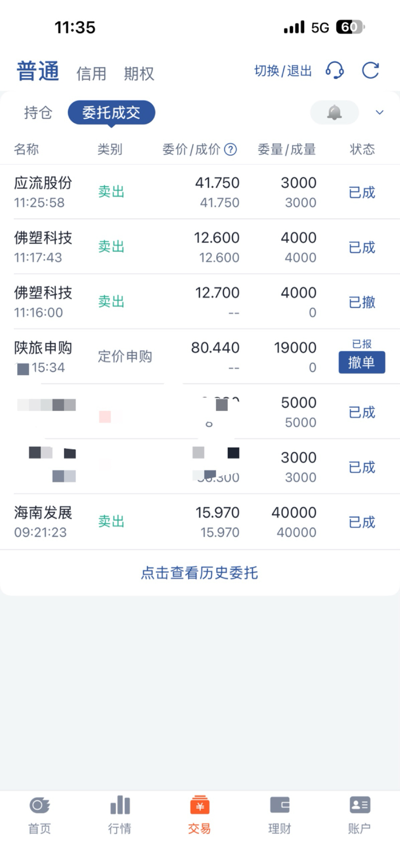Open the 应流股份 order row
400x868 pixels.
point(200,192)
